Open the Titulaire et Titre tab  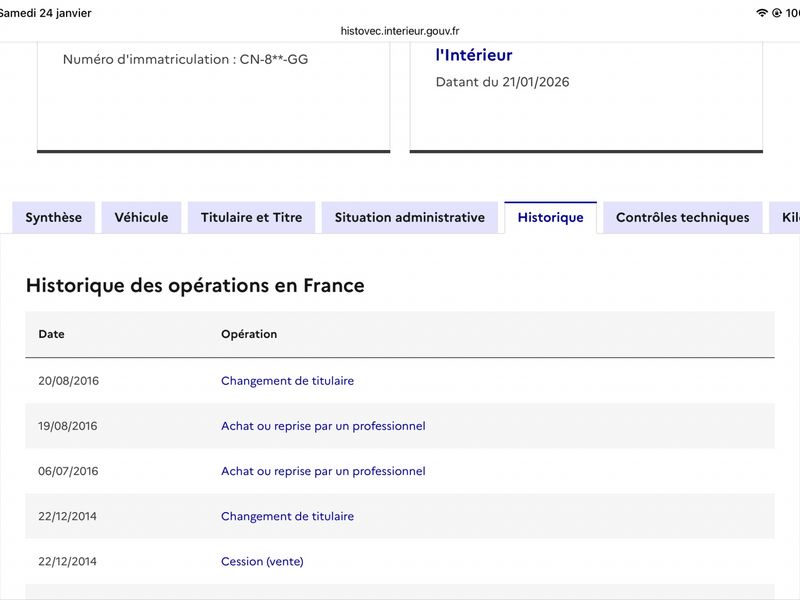[252, 217]
